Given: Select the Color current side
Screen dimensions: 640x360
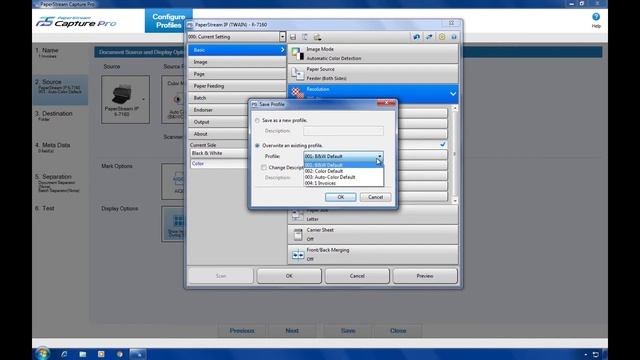Looking at the screenshot, I should 219,164.
